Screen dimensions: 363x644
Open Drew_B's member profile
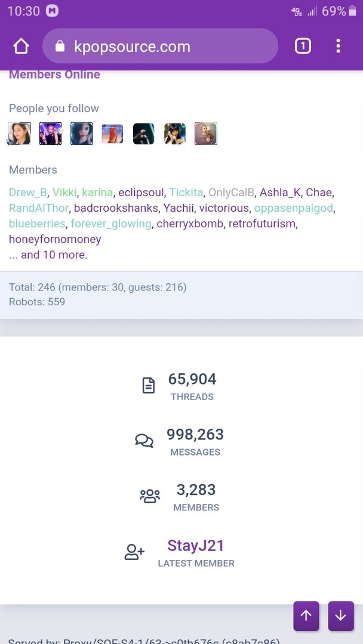coord(28,192)
